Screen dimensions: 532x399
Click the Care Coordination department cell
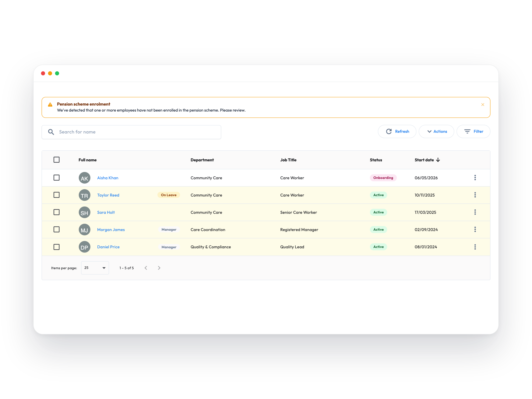pyautogui.click(x=208, y=230)
